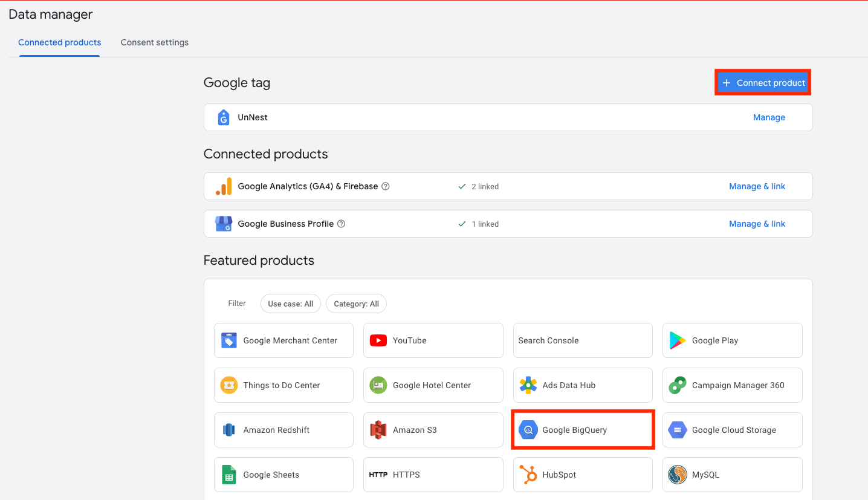Click Manage & link for Google Business Profile
This screenshot has width=868, height=500.
coord(757,224)
